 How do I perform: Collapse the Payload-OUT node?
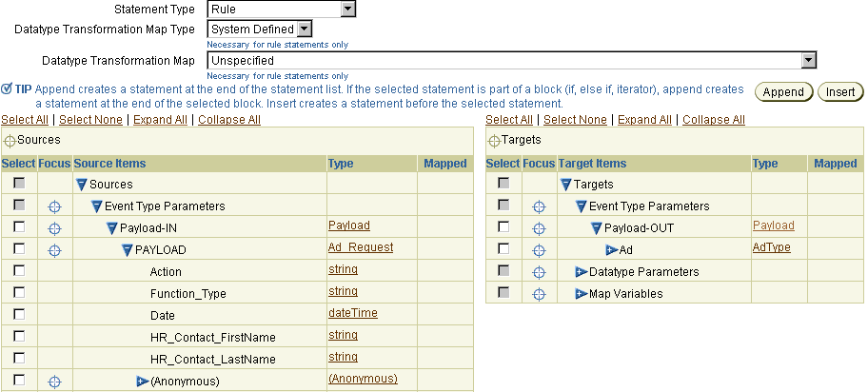pos(597,228)
